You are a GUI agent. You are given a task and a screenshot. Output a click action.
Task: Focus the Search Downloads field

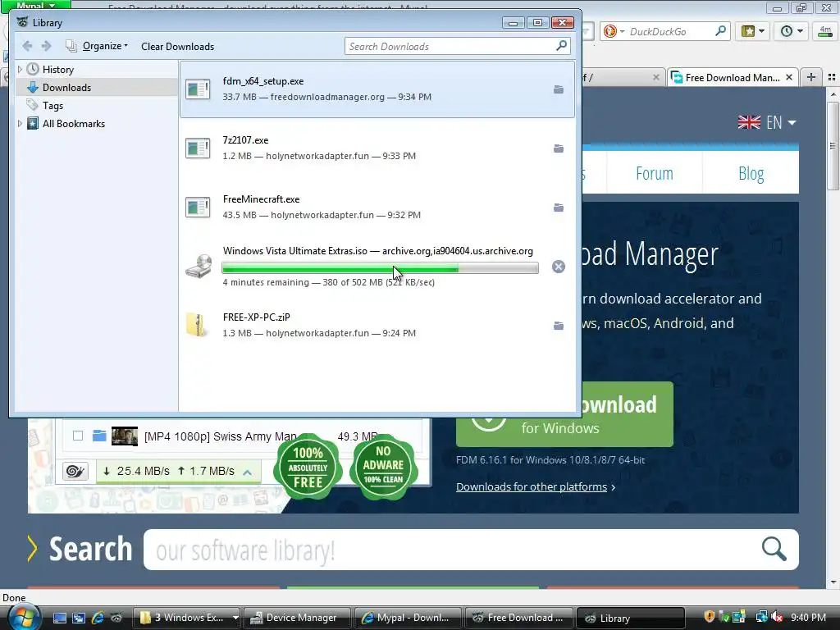[457, 46]
